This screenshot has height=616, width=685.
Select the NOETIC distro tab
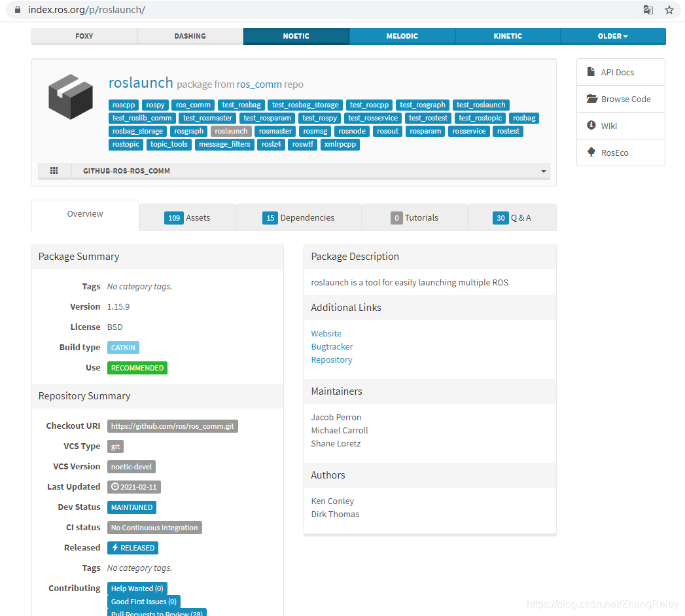coord(296,36)
